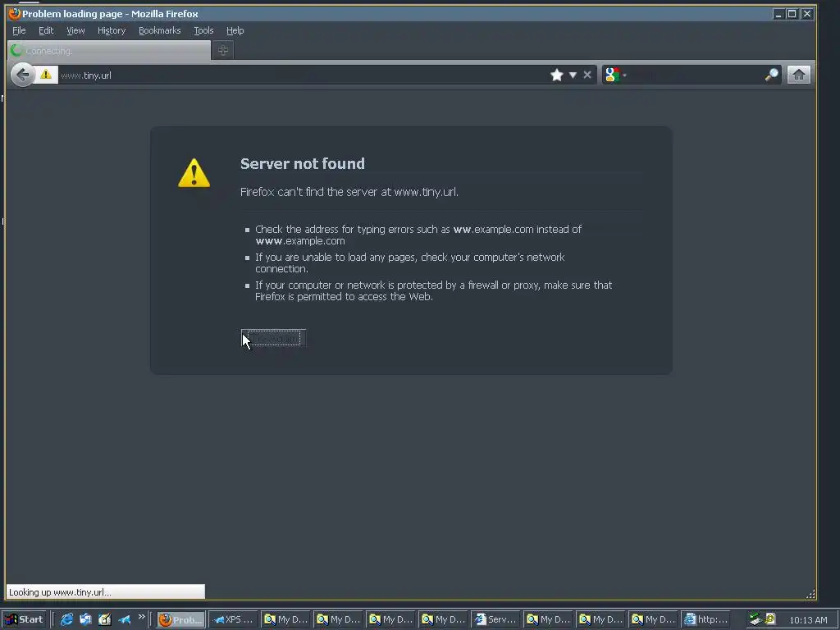Open the Tools menu
This screenshot has width=840, height=630.
coord(203,30)
